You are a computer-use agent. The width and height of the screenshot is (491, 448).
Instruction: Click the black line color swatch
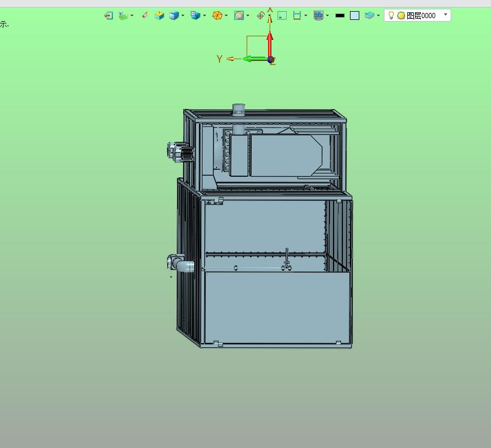pos(340,15)
